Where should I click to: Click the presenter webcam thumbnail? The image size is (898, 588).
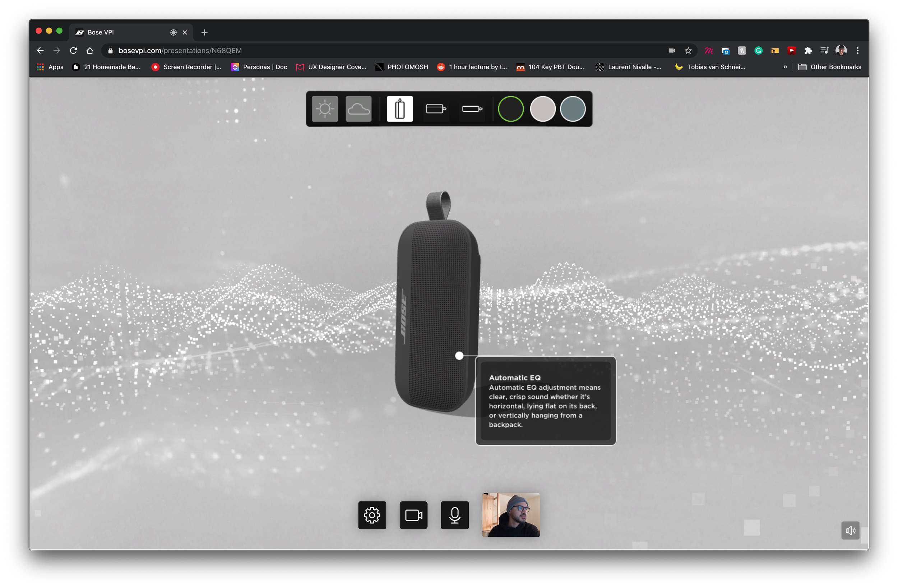pos(511,515)
